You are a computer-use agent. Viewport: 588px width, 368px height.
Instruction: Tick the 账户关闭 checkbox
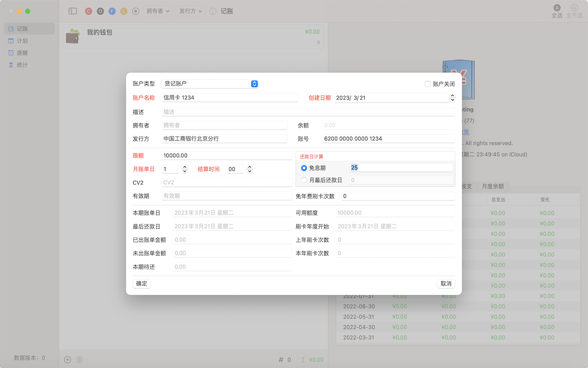[x=428, y=84]
